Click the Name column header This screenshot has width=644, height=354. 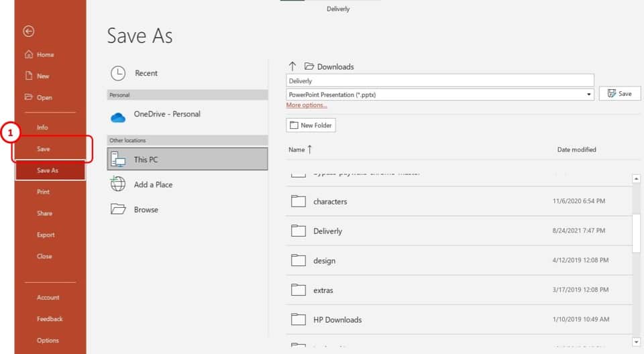click(297, 150)
